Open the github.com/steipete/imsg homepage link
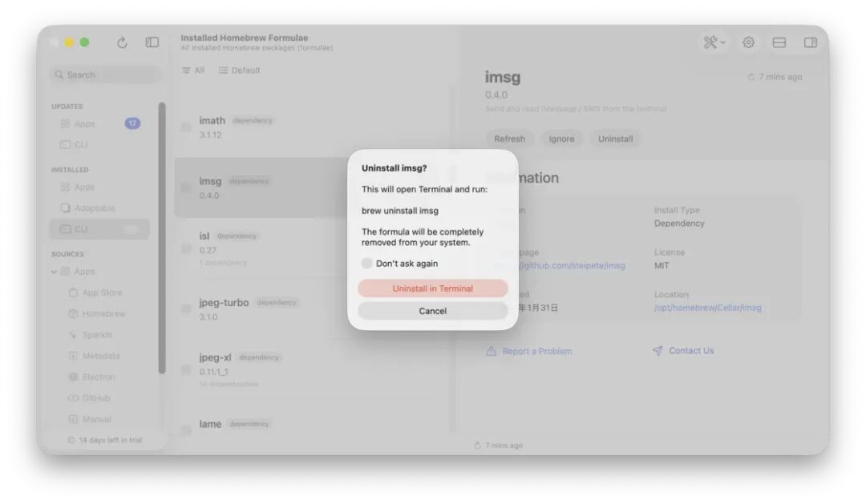This screenshot has width=866, height=504. [x=573, y=265]
